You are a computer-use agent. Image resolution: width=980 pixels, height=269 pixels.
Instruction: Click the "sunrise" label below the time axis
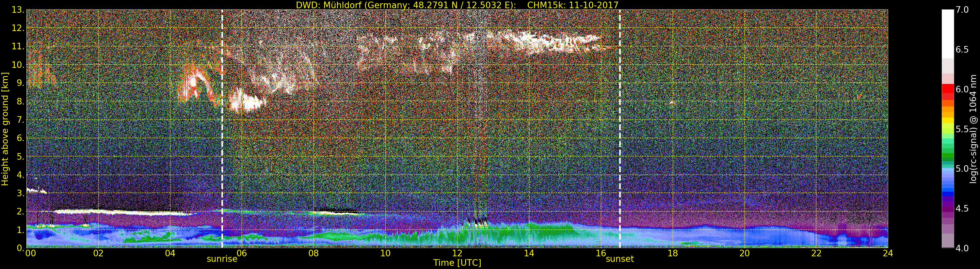[x=222, y=259]
